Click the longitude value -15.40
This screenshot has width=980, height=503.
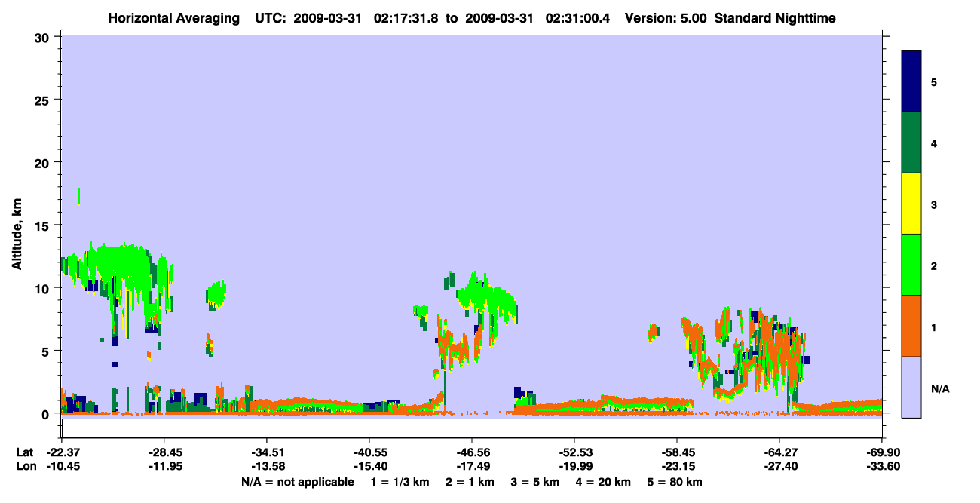369,466
